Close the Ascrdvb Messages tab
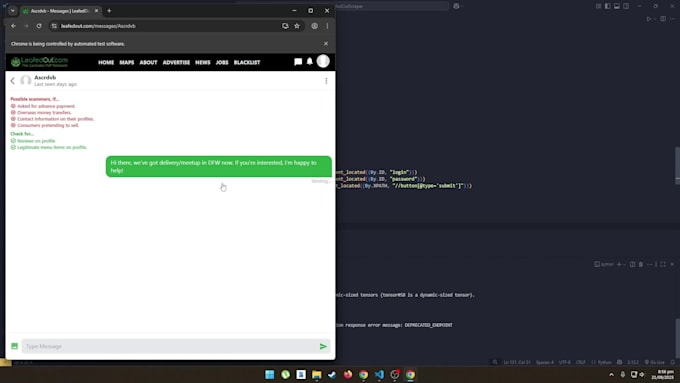This screenshot has height=383, width=680. click(x=96, y=11)
